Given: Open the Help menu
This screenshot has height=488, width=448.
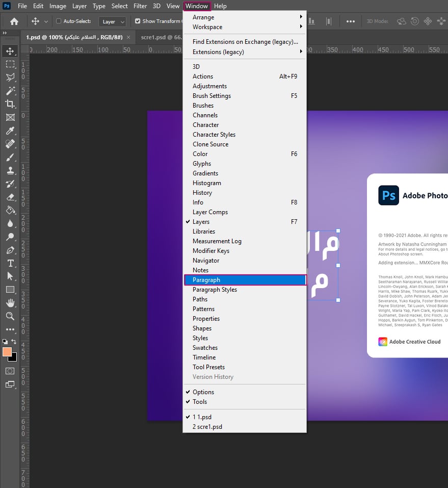Looking at the screenshot, I should (220, 6).
